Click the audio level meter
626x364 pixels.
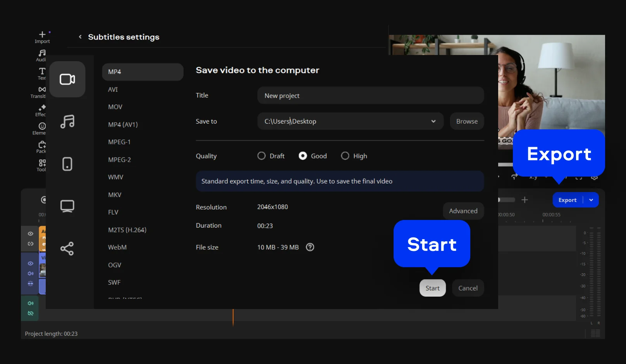[x=595, y=272]
